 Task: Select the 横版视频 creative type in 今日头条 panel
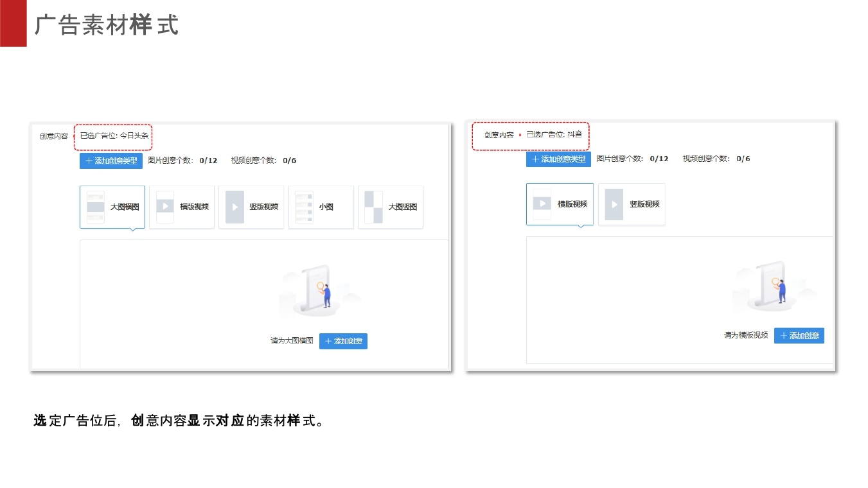click(x=182, y=207)
